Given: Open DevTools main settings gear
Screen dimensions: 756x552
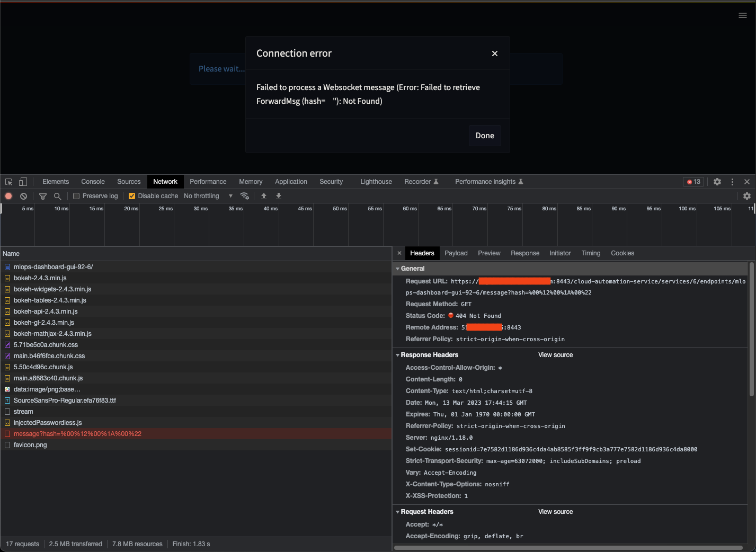Looking at the screenshot, I should [x=717, y=182].
